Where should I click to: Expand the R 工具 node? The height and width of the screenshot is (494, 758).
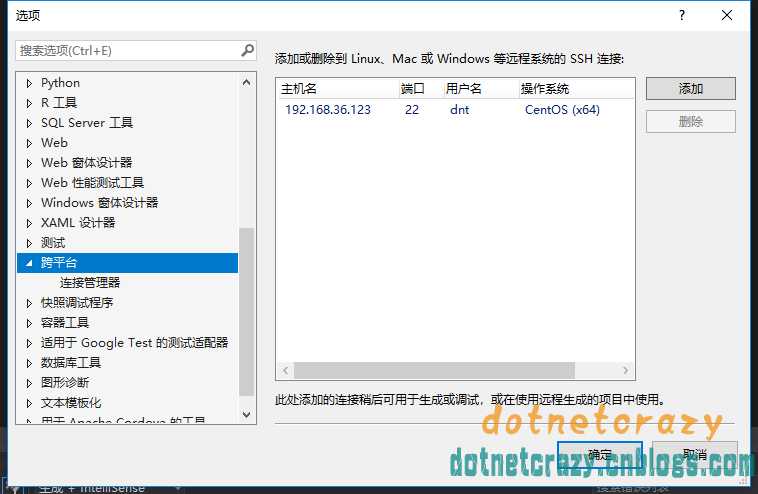pos(29,103)
